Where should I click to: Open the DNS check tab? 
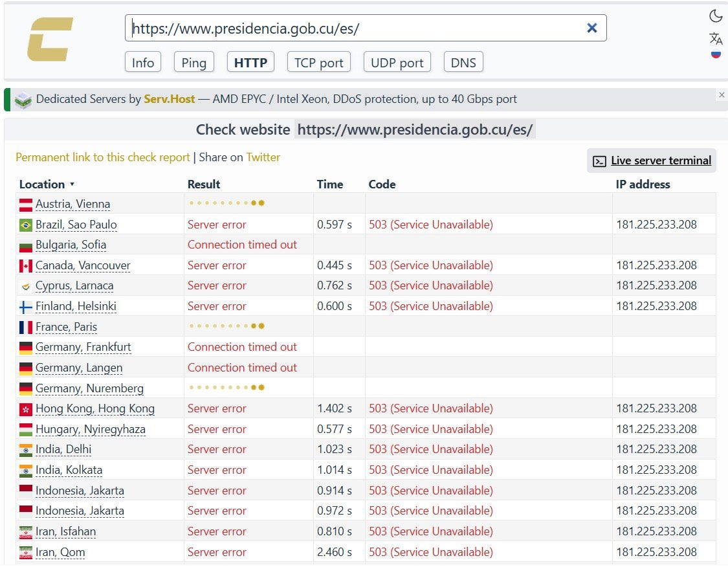[x=463, y=62]
